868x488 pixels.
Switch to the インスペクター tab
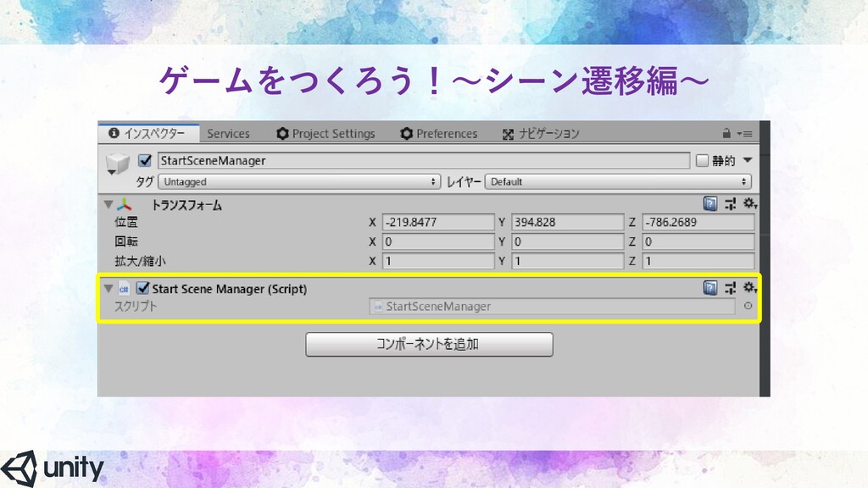[x=148, y=133]
